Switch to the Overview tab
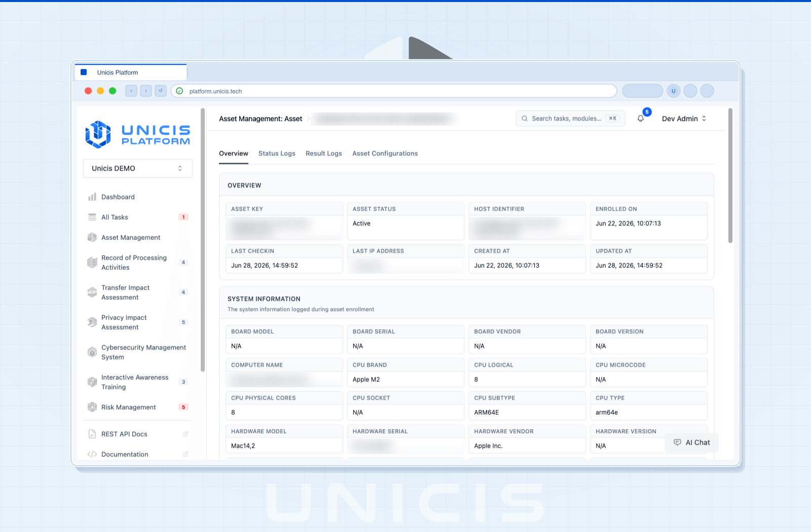Viewport: 811px width, 532px height. [234, 154]
